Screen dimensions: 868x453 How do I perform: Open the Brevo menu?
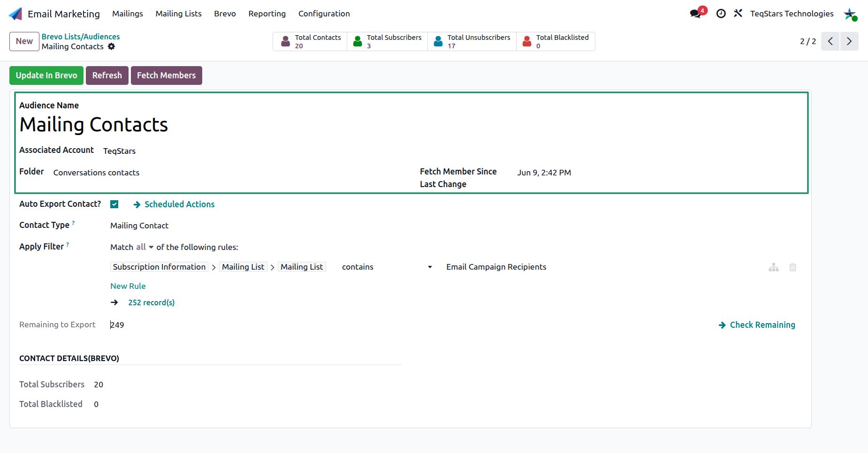(225, 14)
